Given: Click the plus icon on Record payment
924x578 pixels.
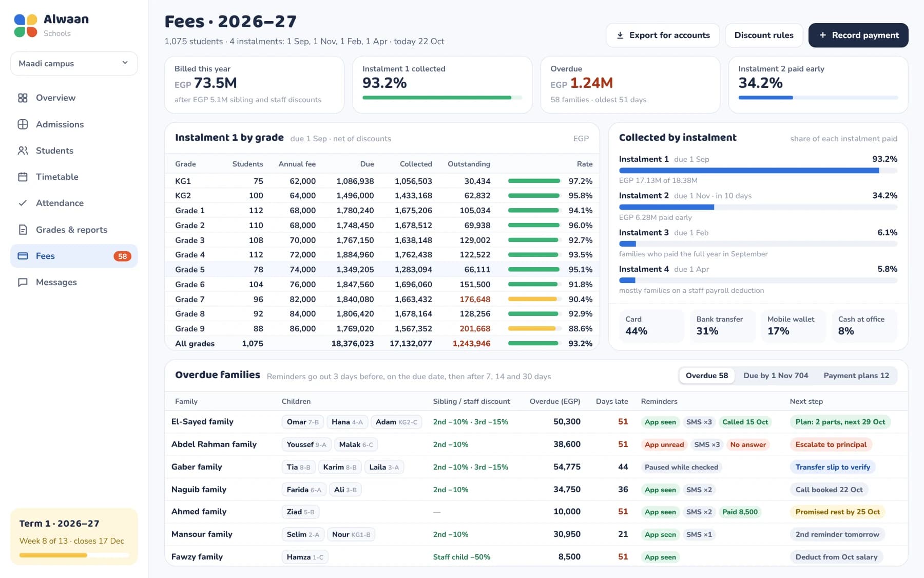Looking at the screenshot, I should pos(823,35).
